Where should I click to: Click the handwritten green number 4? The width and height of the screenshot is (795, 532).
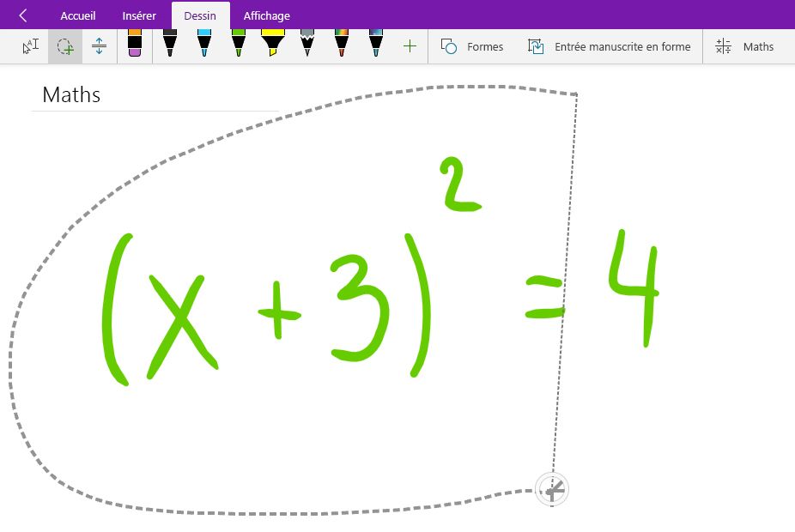(634, 287)
